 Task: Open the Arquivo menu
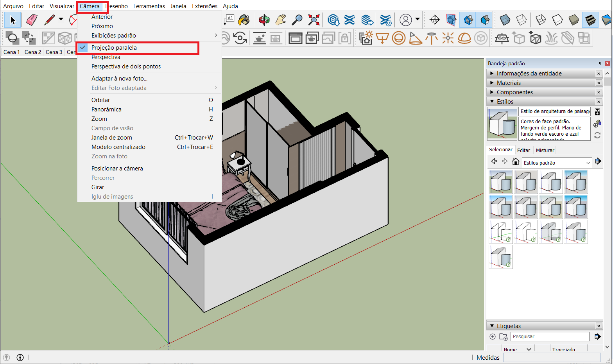13,6
